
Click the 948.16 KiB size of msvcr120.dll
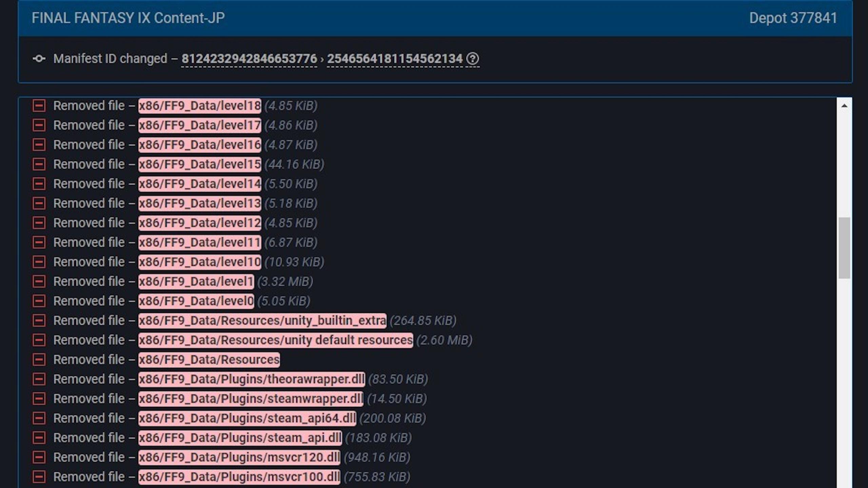(x=377, y=457)
